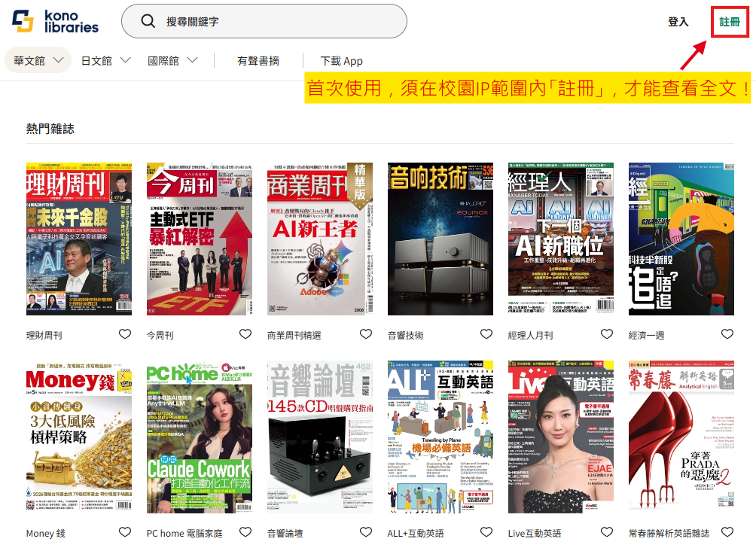756x548 pixels.
Task: Open the 音響技術 magazine cover
Action: coord(440,239)
